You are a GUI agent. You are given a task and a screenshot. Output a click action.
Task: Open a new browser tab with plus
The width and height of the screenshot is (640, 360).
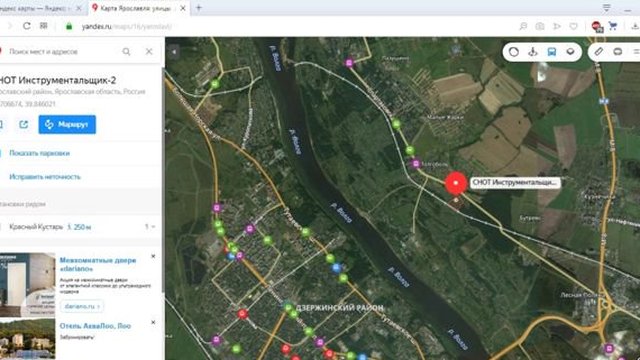pos(199,8)
